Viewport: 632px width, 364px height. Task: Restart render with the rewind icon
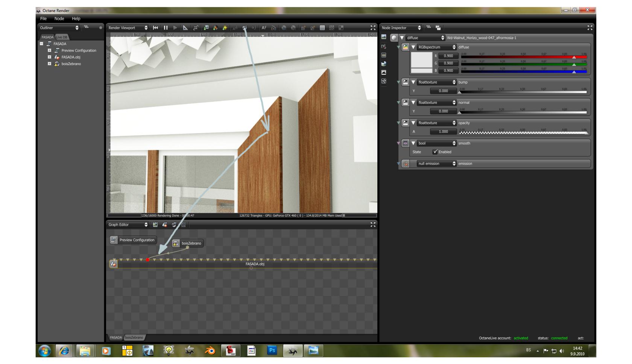coord(155,28)
